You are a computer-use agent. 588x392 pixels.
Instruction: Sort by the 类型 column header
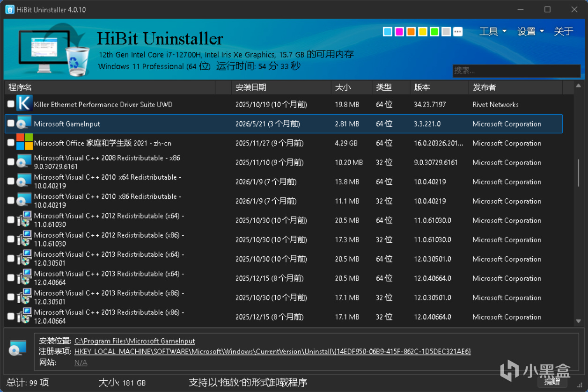click(x=391, y=87)
